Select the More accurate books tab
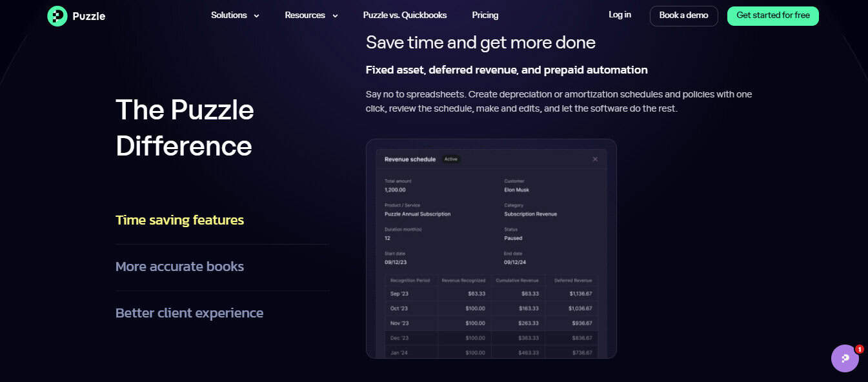 click(179, 266)
